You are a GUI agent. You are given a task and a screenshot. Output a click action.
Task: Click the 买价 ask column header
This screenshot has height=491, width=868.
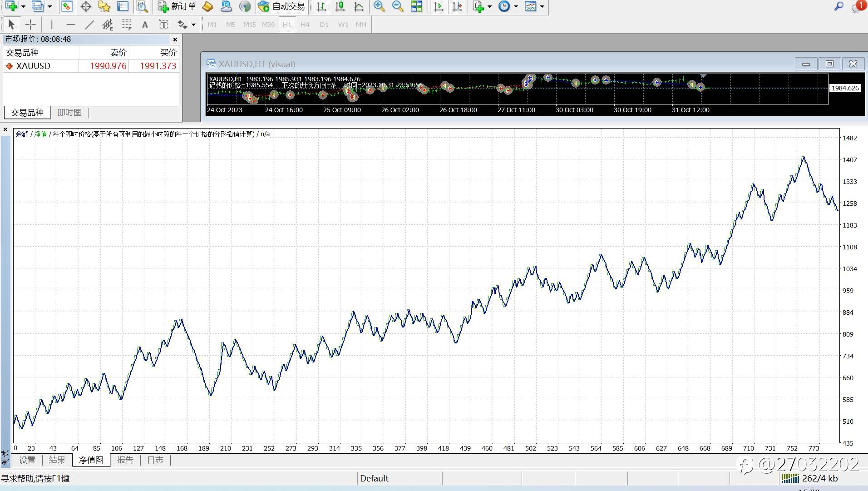(x=154, y=53)
